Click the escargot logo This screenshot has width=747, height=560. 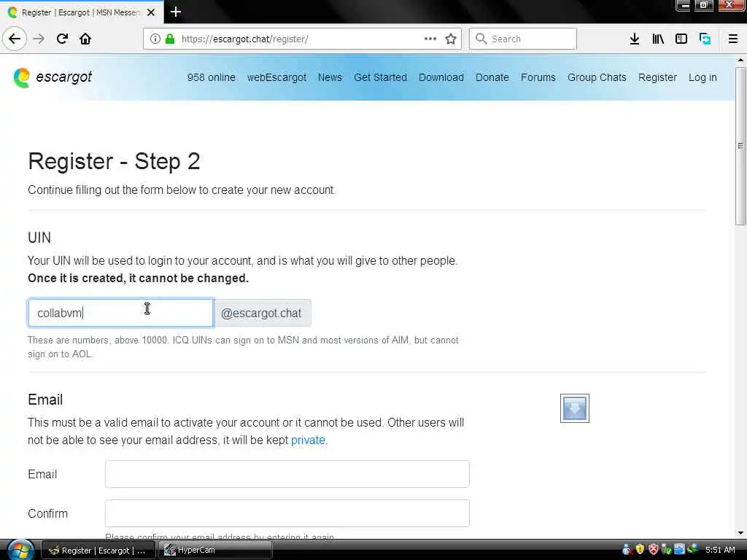coord(53,77)
